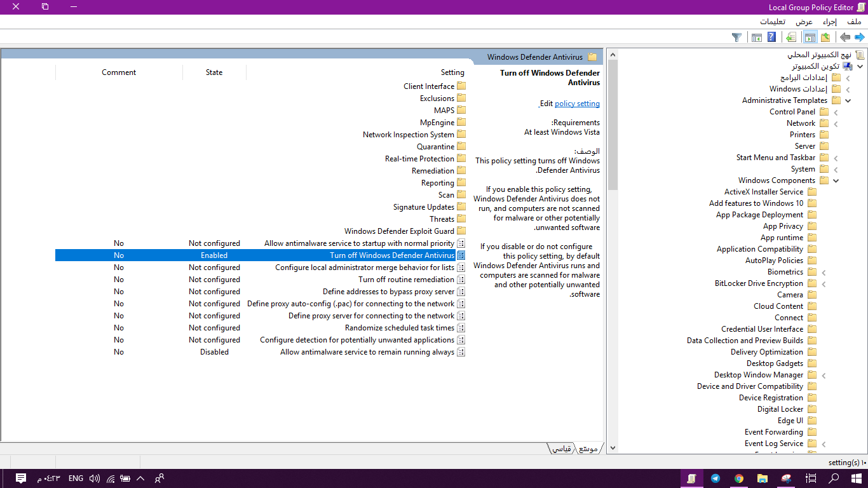Click the volume speaker icon in the tray
The height and width of the screenshot is (488, 868).
click(95, 478)
